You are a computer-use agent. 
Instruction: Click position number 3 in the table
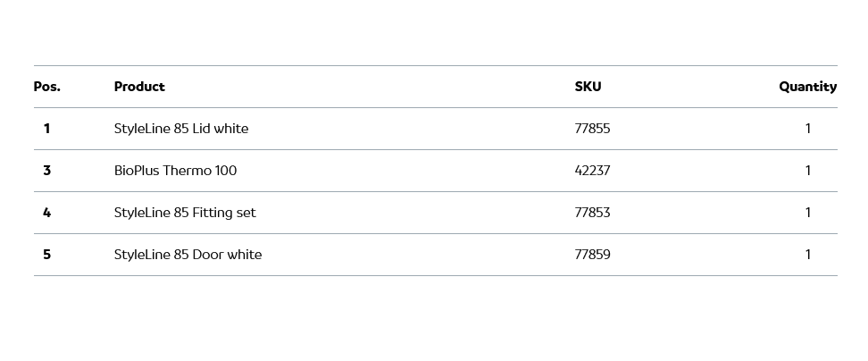46,171
